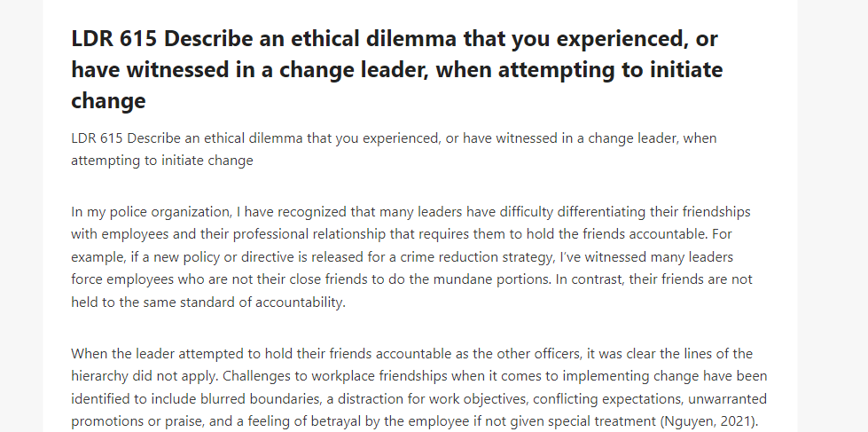Screen dimensions: 868x432
Task: Click the phrase "unwarranted" at line end
Action: [x=736, y=399]
